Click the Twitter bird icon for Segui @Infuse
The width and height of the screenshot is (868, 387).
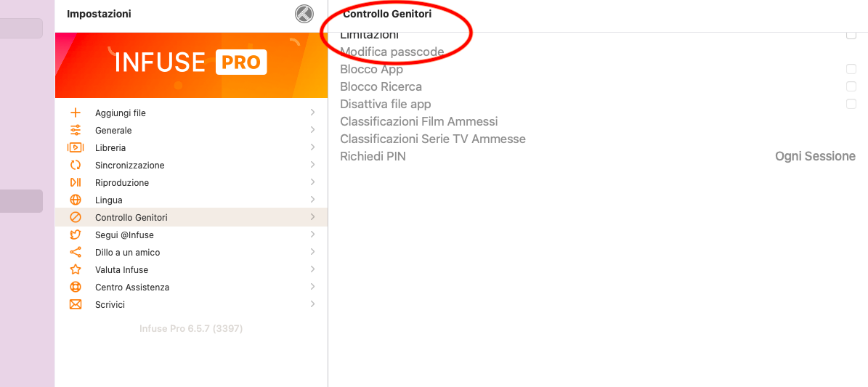pyautogui.click(x=76, y=235)
